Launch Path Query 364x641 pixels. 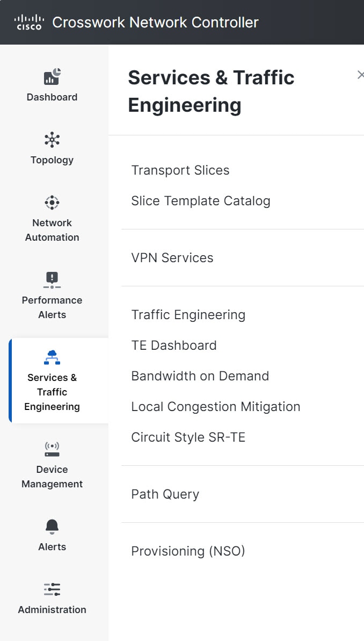tap(165, 494)
